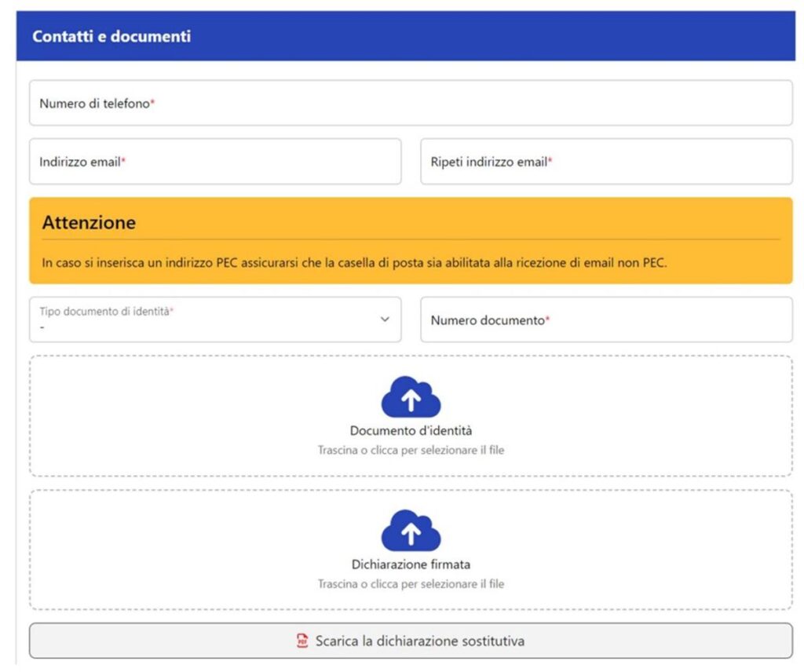Click the red PDF icon on download button
Screen dimensions: 804x672
point(302,641)
